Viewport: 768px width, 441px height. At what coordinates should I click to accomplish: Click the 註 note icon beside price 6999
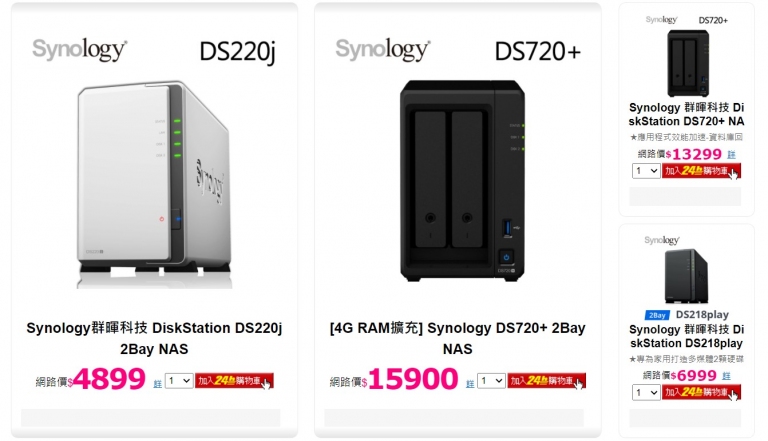[x=726, y=376]
